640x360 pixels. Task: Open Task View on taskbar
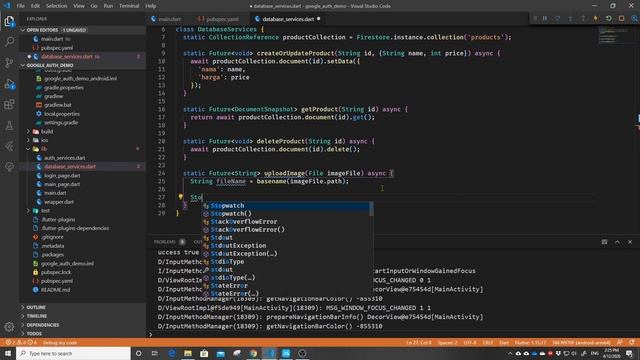(155, 353)
